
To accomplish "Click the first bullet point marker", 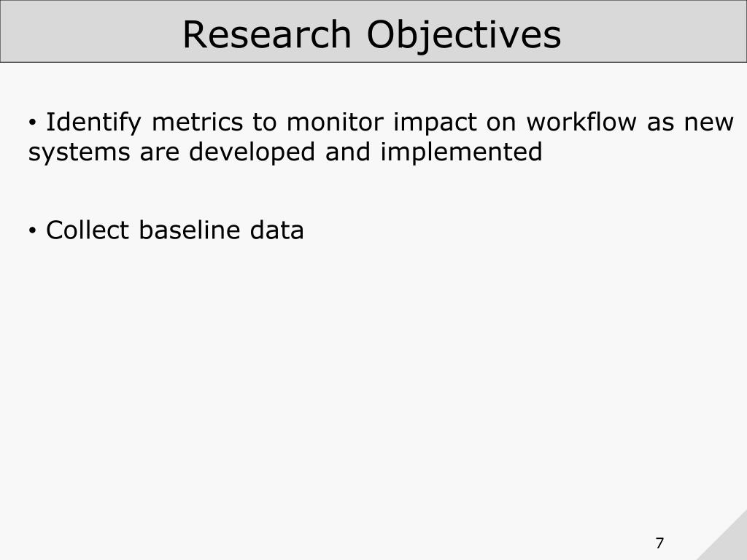I will tap(32, 122).
